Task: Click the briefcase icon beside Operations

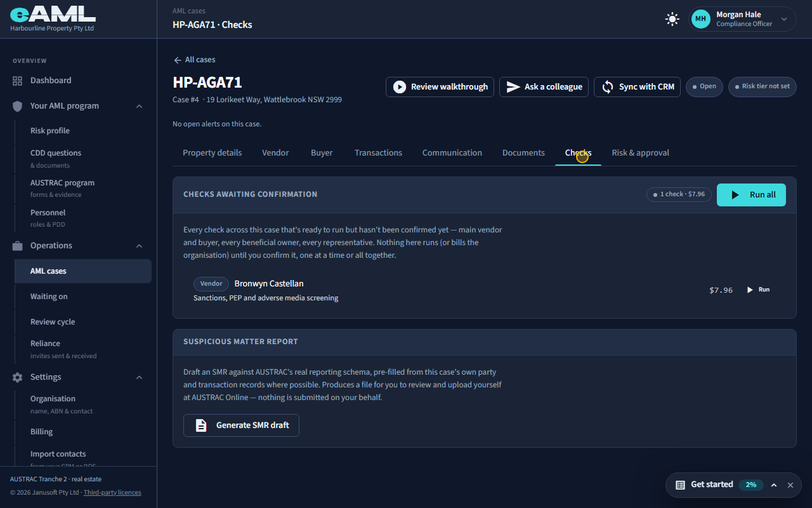Action: [x=17, y=246]
